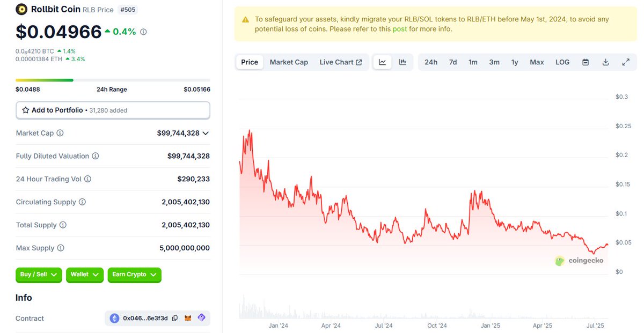Click the ETH price 0.00001384 ETH

pyautogui.click(x=39, y=59)
